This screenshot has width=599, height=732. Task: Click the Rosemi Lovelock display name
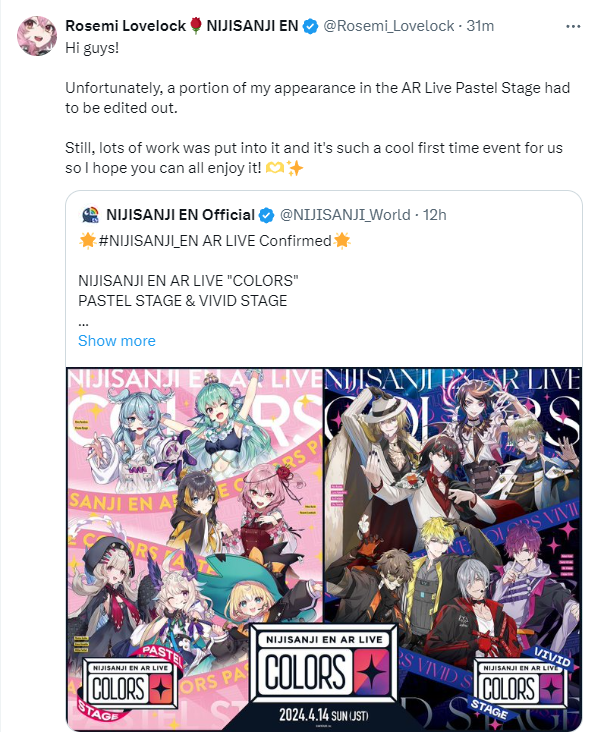click(x=126, y=26)
